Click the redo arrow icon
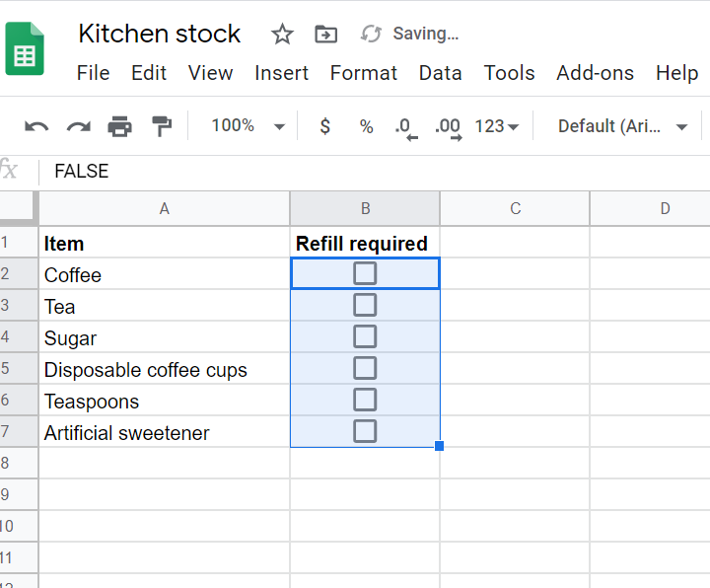Image resolution: width=710 pixels, height=588 pixels. (x=78, y=126)
